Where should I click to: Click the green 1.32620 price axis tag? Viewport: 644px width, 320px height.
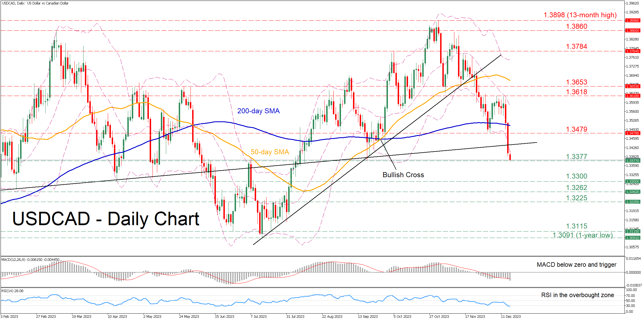point(632,192)
